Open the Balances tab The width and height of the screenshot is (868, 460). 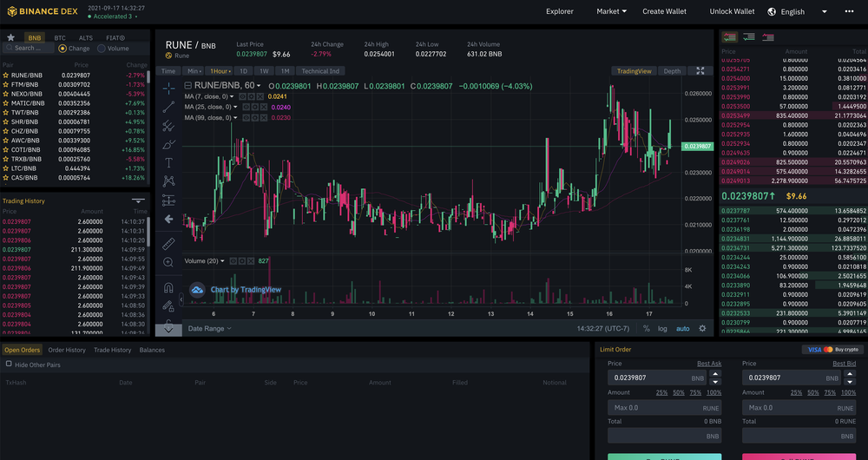[x=152, y=350]
